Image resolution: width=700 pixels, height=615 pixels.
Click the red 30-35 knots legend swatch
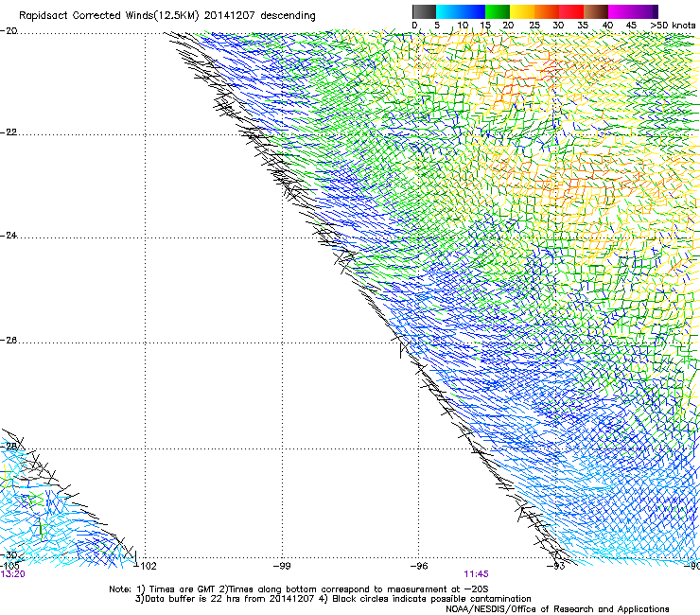click(x=571, y=11)
